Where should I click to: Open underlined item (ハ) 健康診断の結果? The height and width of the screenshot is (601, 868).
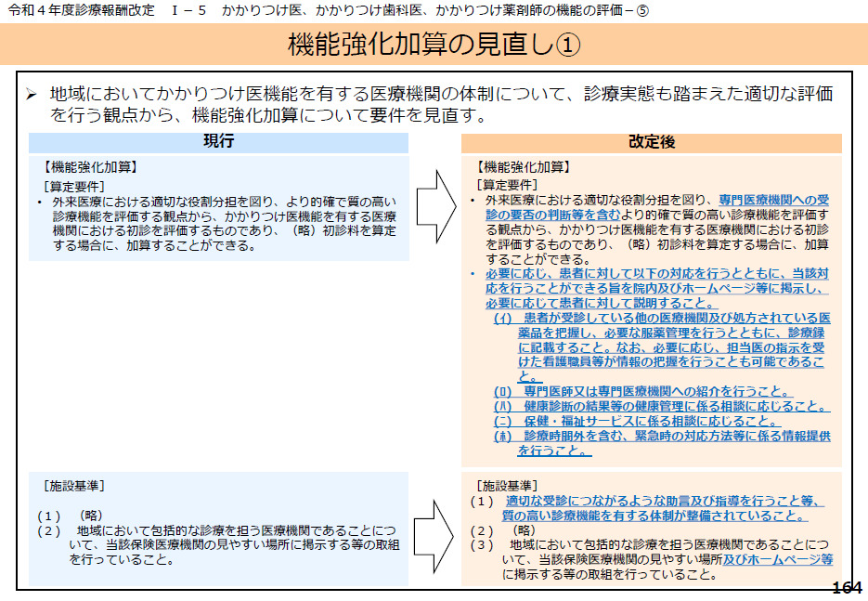pyautogui.click(x=661, y=406)
